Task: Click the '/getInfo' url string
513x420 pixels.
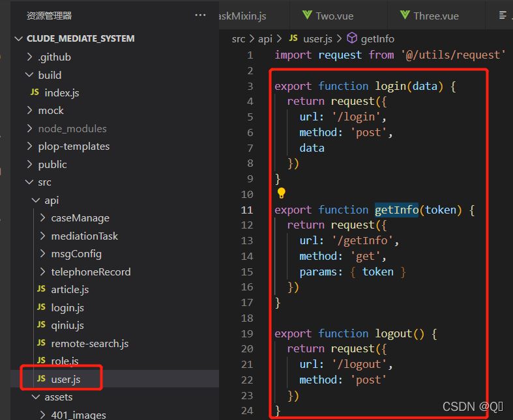Action: [362, 240]
